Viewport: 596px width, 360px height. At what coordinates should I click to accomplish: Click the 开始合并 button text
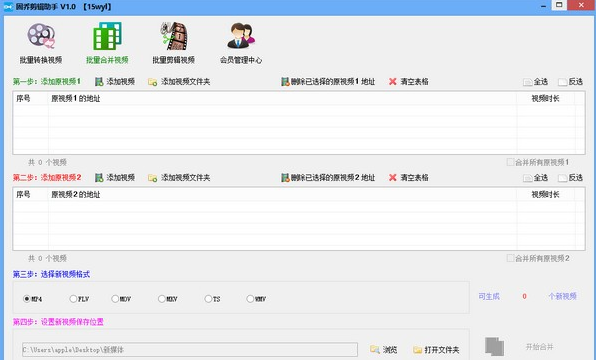click(x=539, y=347)
